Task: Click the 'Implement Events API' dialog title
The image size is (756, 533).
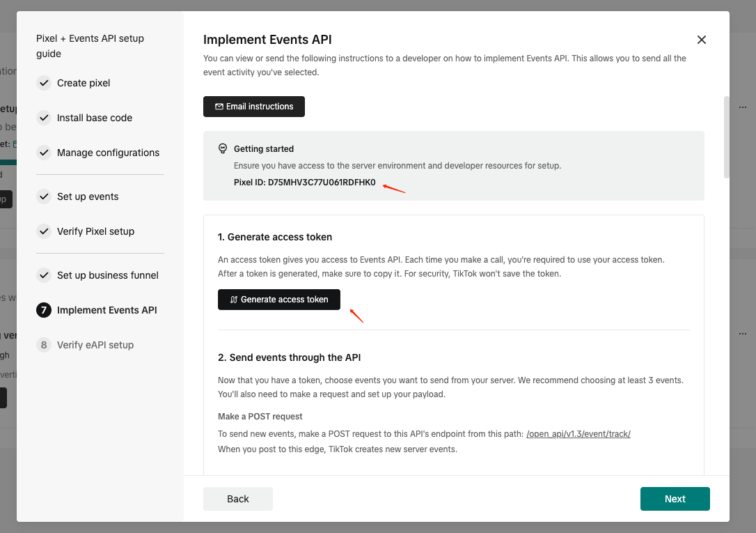Action: tap(267, 40)
